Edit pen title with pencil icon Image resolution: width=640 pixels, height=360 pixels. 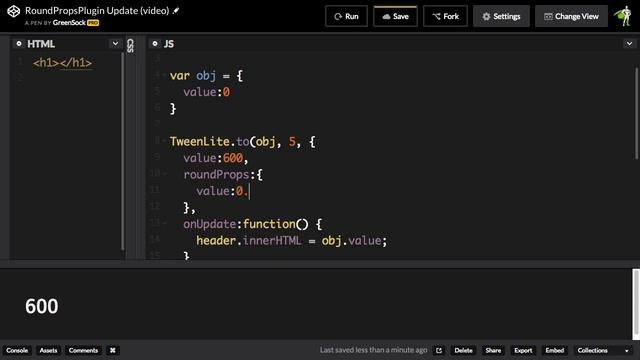click(x=176, y=11)
